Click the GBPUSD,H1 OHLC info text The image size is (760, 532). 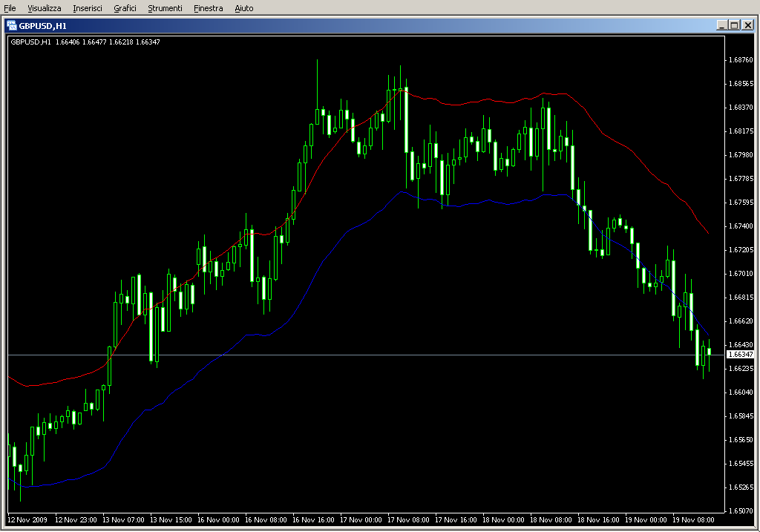pyautogui.click(x=85, y=42)
